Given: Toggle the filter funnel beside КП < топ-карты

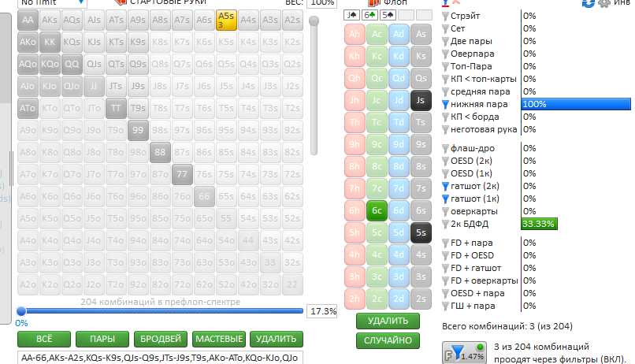Looking at the screenshot, I should pyautogui.click(x=445, y=79).
